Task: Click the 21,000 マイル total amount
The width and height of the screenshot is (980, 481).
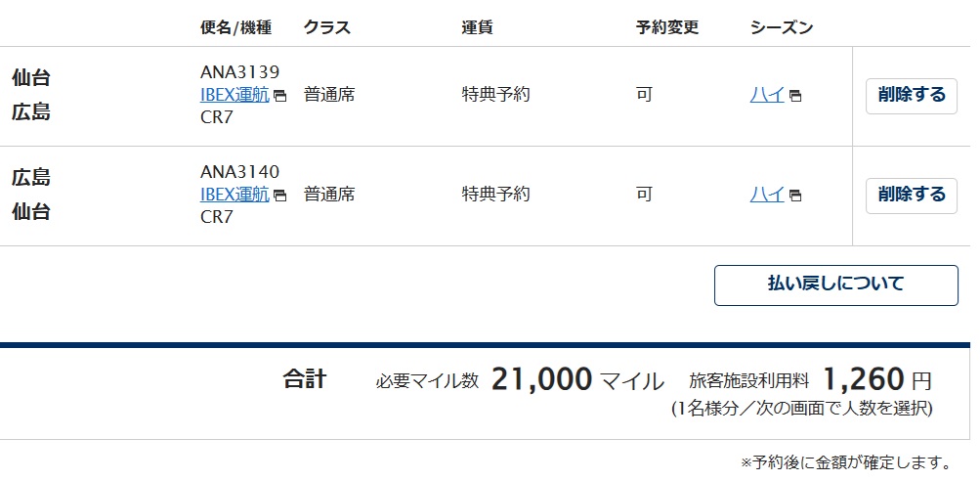Action: 576,379
